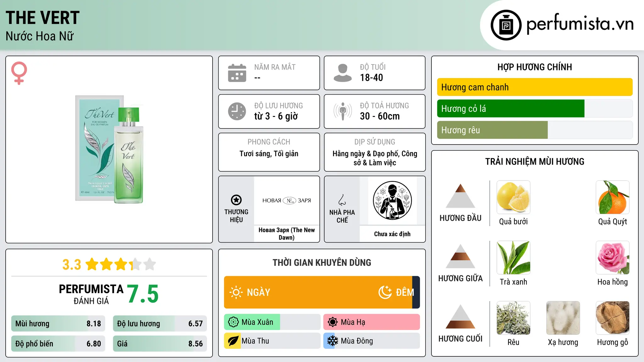Image resolution: width=644 pixels, height=362 pixels.
Task: Click the nose icon above Nhà pha chế
Action: tap(342, 200)
